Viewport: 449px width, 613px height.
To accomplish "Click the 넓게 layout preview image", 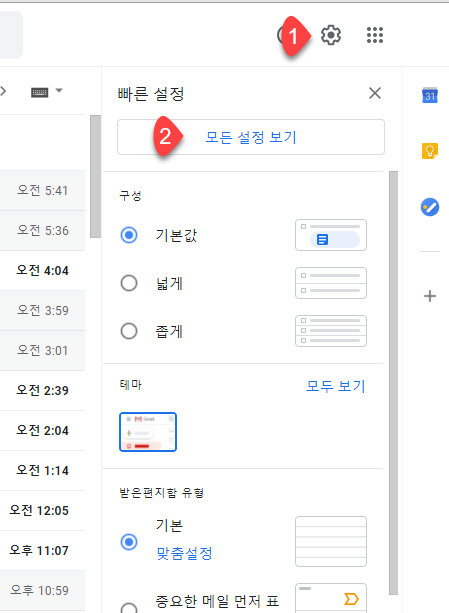I will 331,283.
